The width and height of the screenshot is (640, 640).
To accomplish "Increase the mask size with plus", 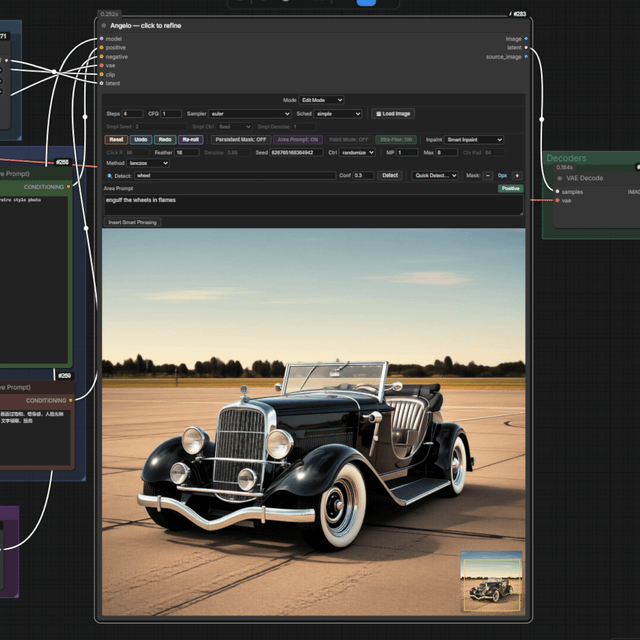I will pos(517,176).
